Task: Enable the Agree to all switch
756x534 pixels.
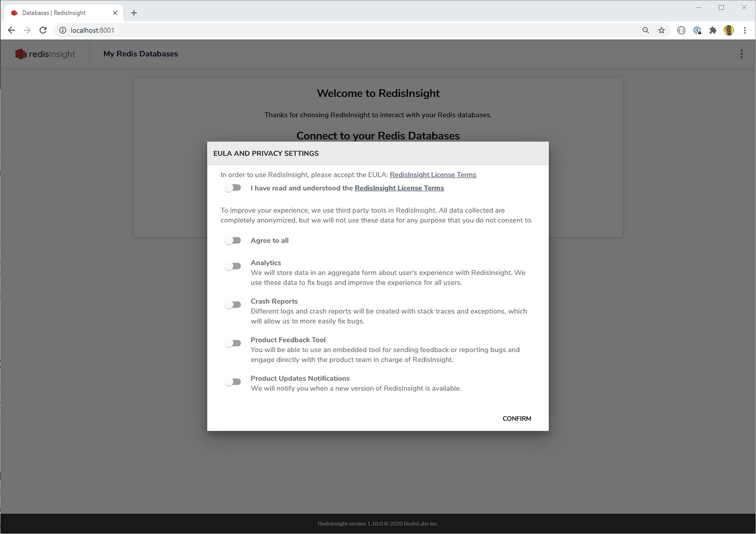Action: [x=233, y=240]
